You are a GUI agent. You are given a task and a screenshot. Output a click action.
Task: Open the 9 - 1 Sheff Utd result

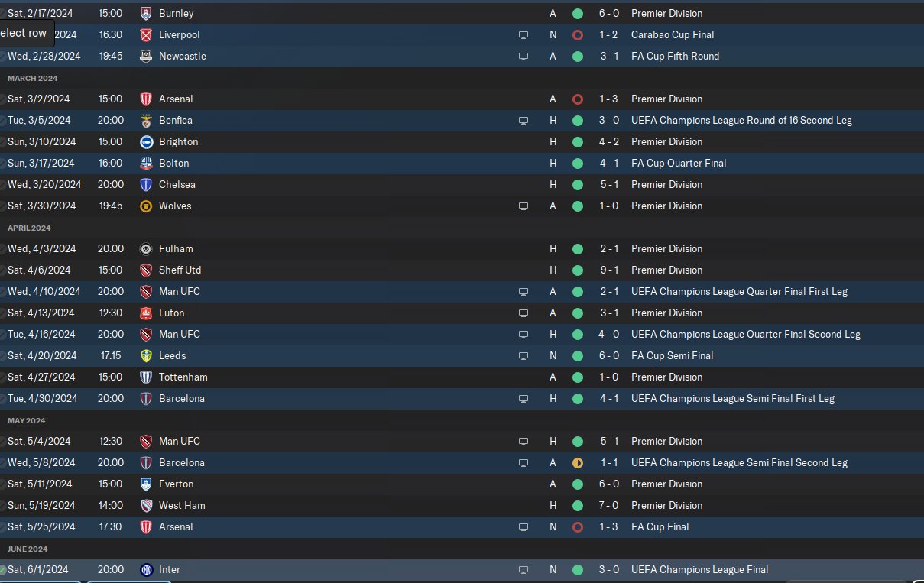tap(609, 270)
